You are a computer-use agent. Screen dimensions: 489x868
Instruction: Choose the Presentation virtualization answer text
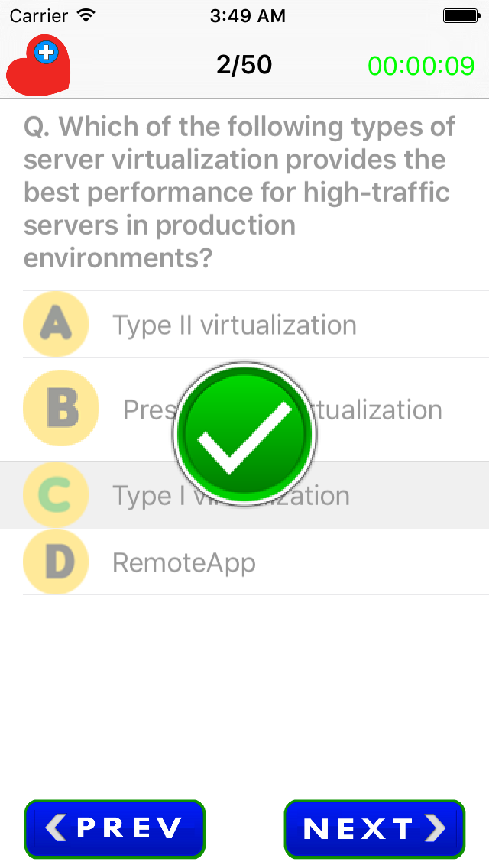(x=283, y=410)
